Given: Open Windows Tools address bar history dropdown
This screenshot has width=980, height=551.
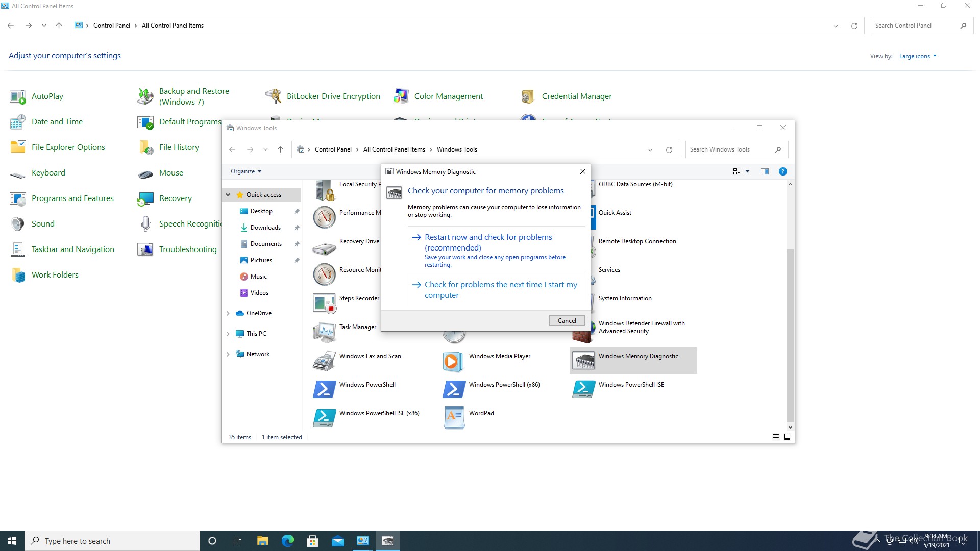Looking at the screenshot, I should 650,149.
